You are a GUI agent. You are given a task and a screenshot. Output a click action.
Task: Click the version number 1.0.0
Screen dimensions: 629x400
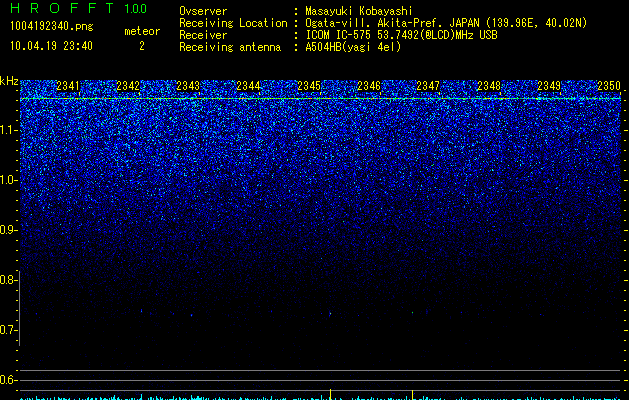135,9
